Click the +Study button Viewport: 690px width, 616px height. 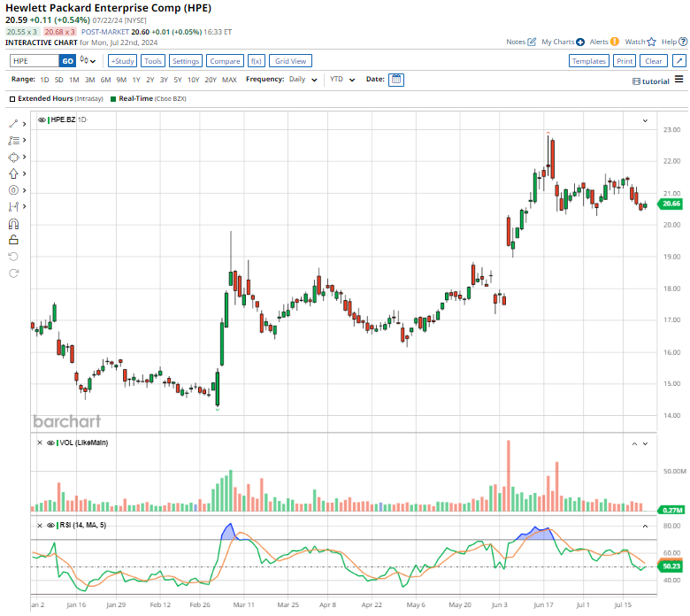click(x=122, y=61)
